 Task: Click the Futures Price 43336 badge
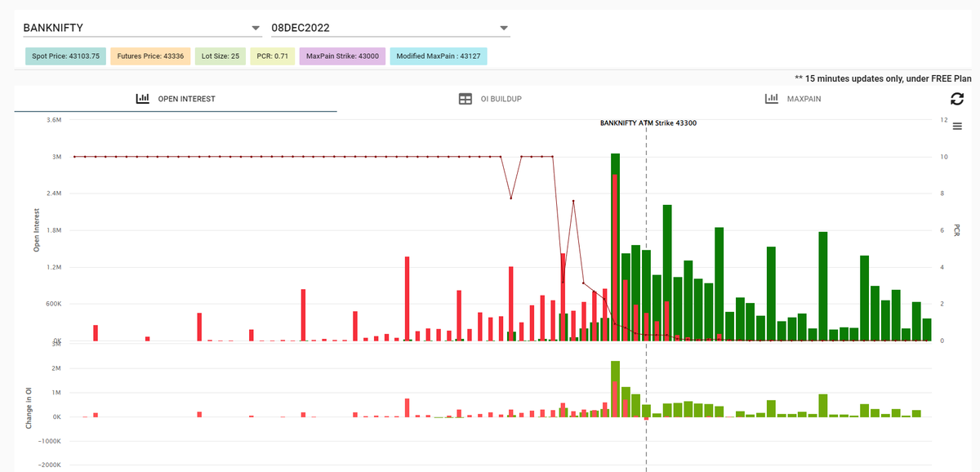(150, 56)
